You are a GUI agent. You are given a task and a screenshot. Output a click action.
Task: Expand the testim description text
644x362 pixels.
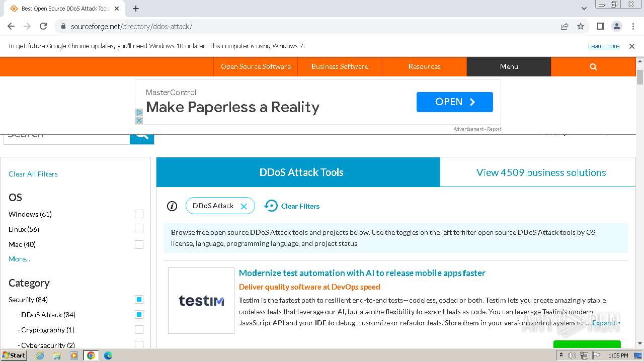(606, 323)
